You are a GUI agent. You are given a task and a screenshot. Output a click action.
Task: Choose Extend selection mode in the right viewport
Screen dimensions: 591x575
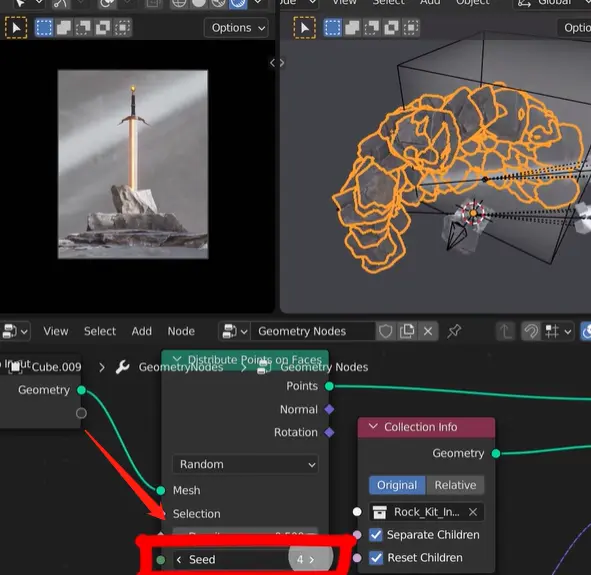[x=352, y=28]
